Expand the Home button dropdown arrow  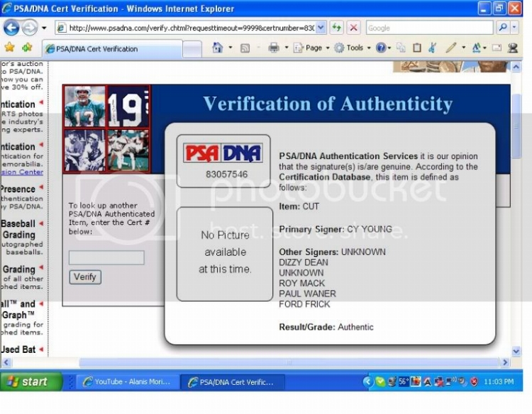[x=231, y=48]
